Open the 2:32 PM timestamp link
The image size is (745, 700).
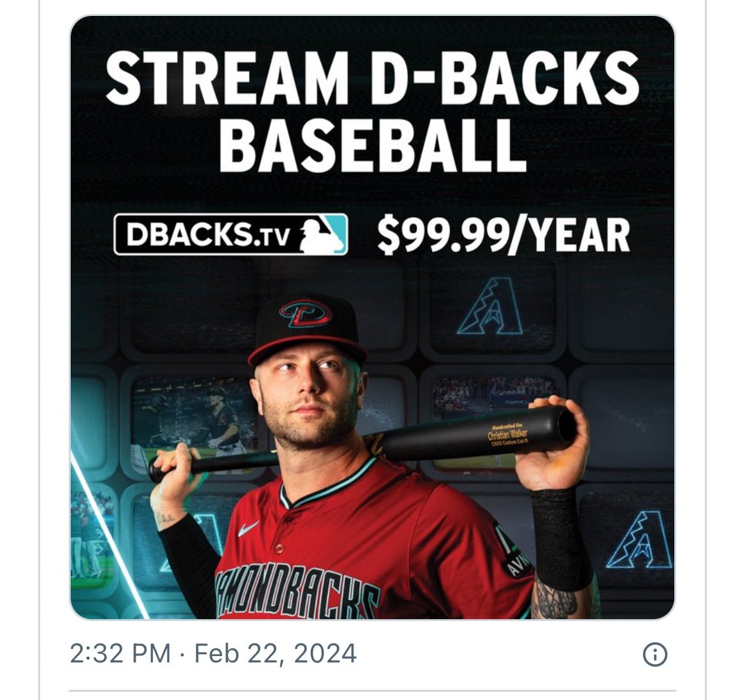click(120, 654)
